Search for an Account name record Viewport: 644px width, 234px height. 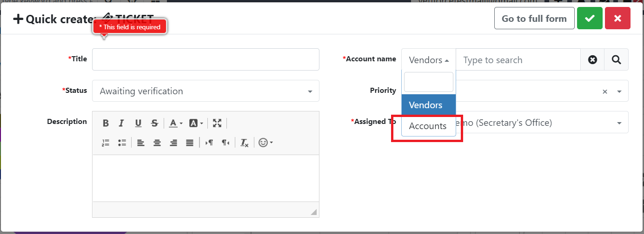pos(617,59)
